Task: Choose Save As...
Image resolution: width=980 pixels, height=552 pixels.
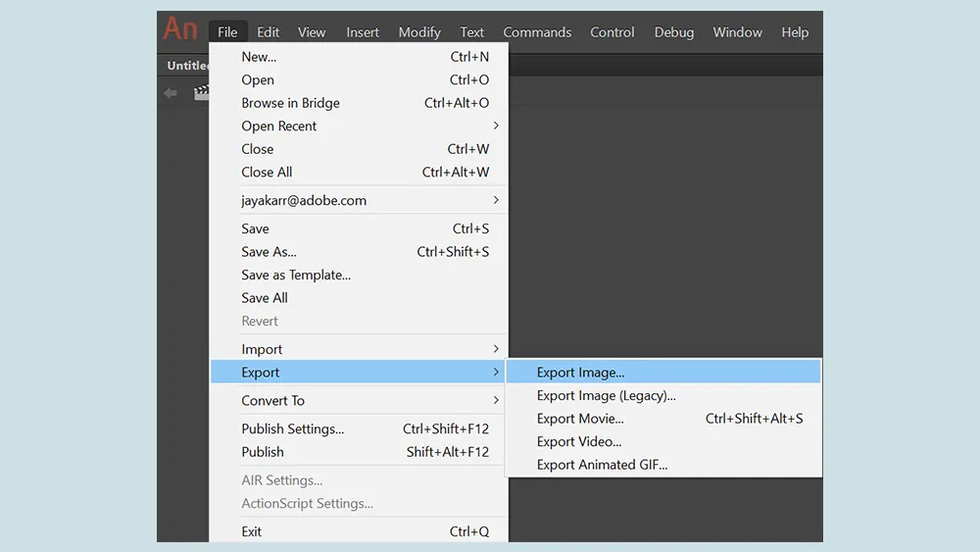Action: 360,252
